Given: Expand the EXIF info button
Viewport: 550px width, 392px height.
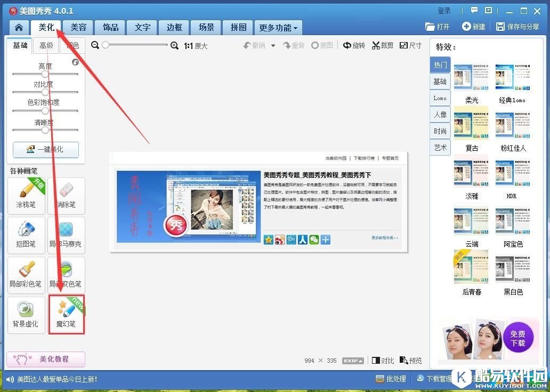Looking at the screenshot, I should click(353, 361).
